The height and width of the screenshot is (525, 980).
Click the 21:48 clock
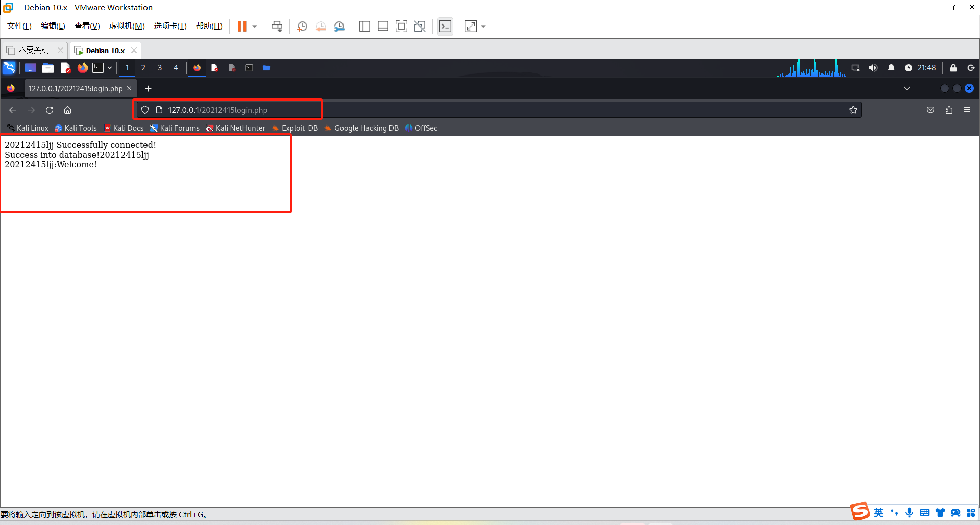(x=927, y=68)
